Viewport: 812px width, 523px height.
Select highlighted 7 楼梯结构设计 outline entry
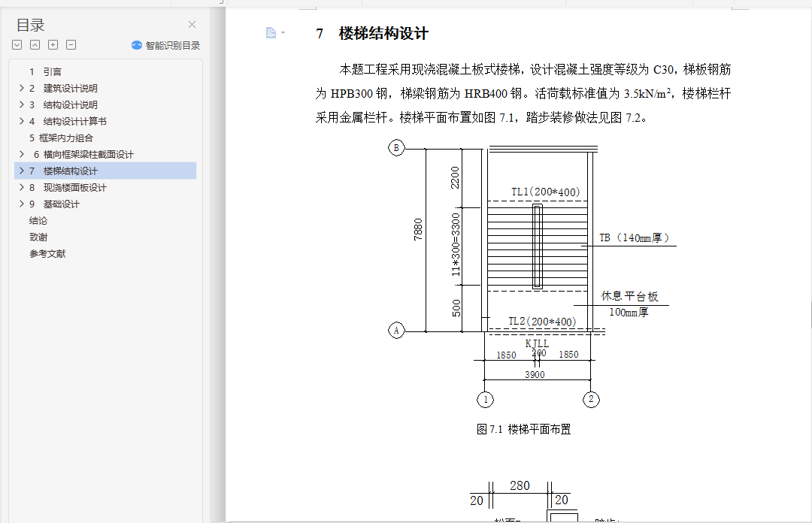click(x=105, y=171)
